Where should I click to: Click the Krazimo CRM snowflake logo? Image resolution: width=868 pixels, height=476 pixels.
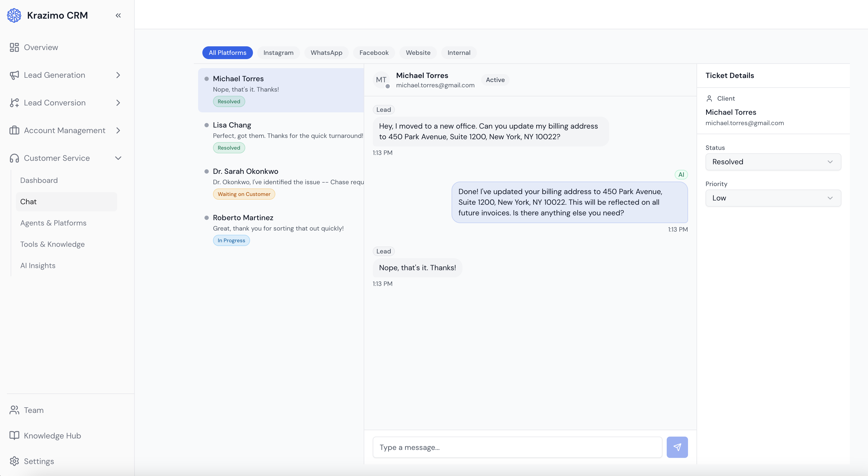(x=14, y=15)
